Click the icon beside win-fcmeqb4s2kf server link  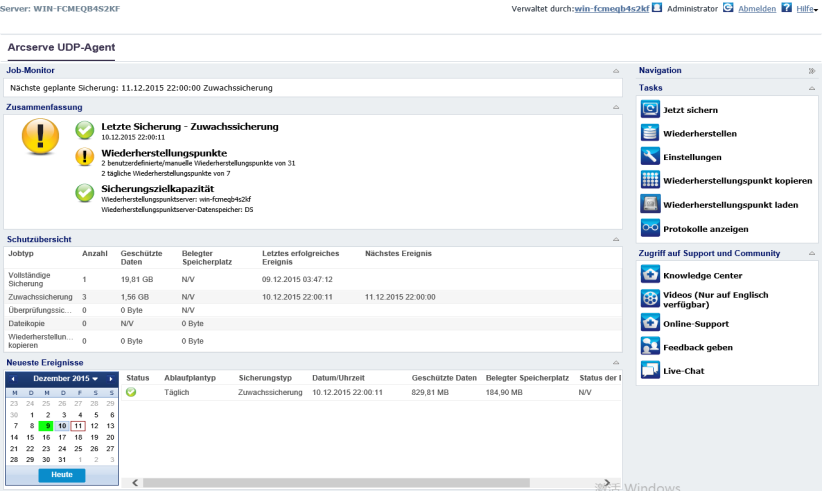point(657,7)
